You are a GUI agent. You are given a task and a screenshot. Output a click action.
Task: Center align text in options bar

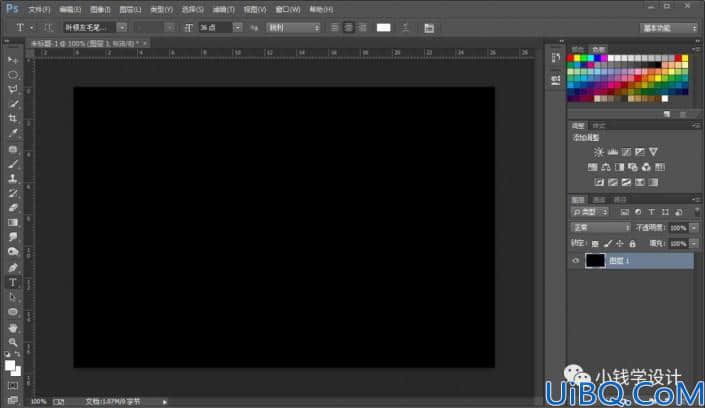click(348, 28)
